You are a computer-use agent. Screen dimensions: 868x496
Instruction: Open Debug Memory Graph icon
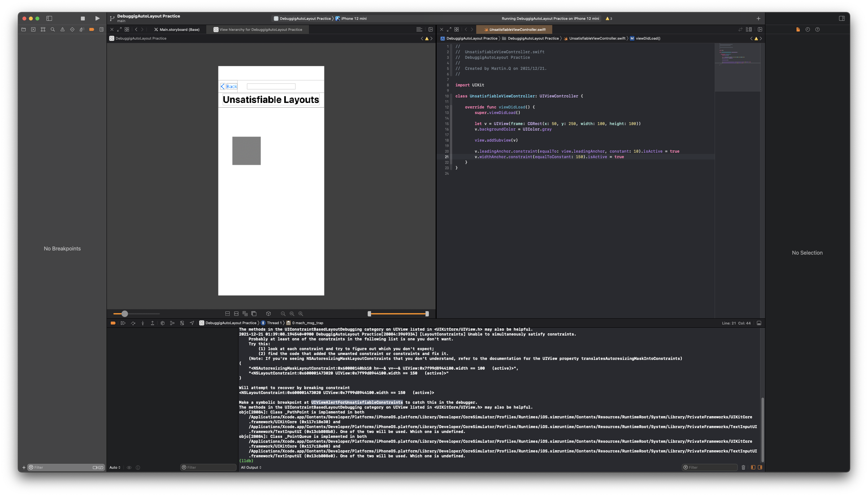click(172, 323)
